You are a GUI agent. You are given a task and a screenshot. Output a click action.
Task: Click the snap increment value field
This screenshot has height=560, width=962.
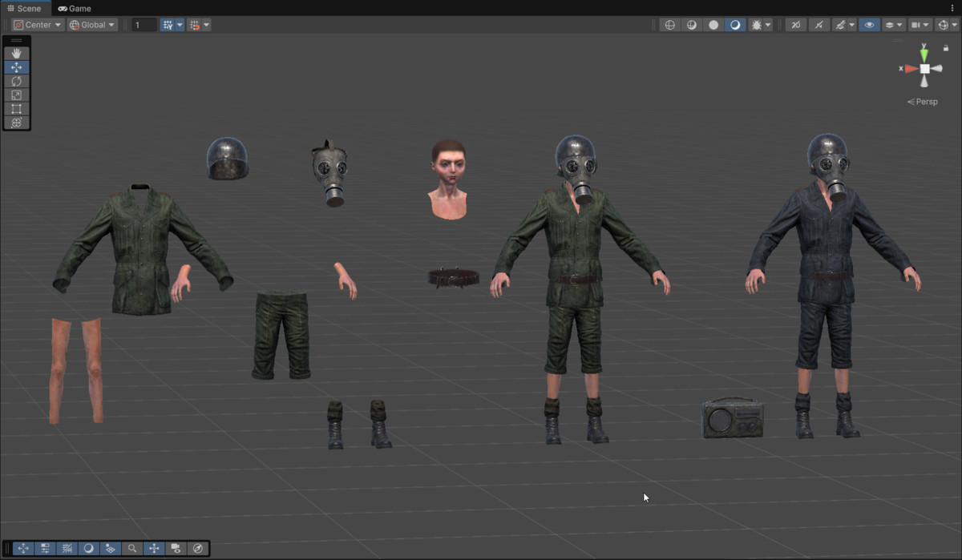pyautogui.click(x=144, y=25)
